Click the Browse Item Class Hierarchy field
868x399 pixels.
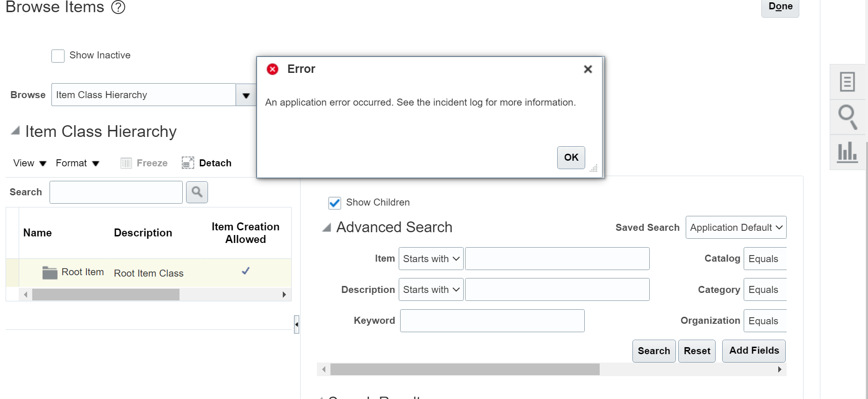[x=143, y=95]
